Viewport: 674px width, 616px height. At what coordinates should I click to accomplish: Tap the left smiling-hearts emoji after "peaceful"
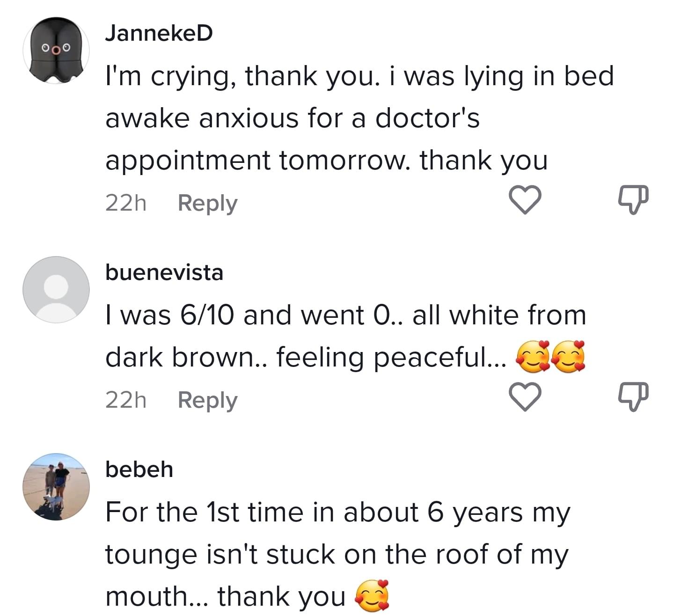click(532, 358)
